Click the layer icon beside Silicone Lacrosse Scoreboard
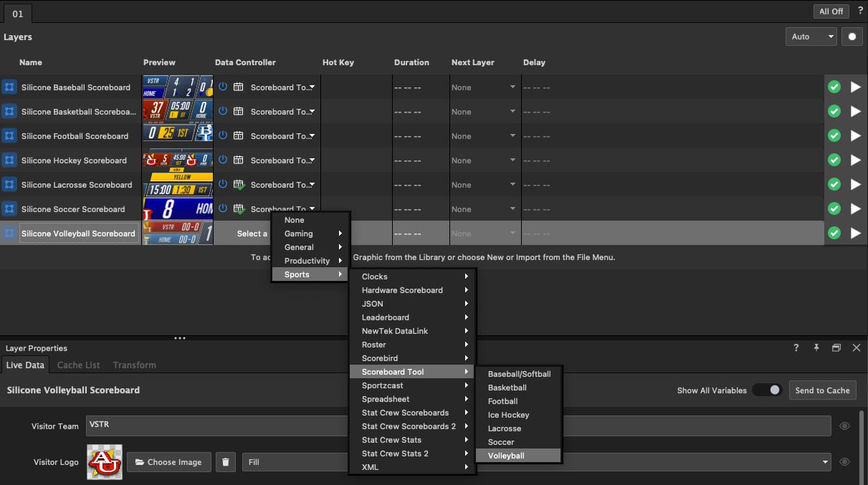The width and height of the screenshot is (868, 485). 9,185
